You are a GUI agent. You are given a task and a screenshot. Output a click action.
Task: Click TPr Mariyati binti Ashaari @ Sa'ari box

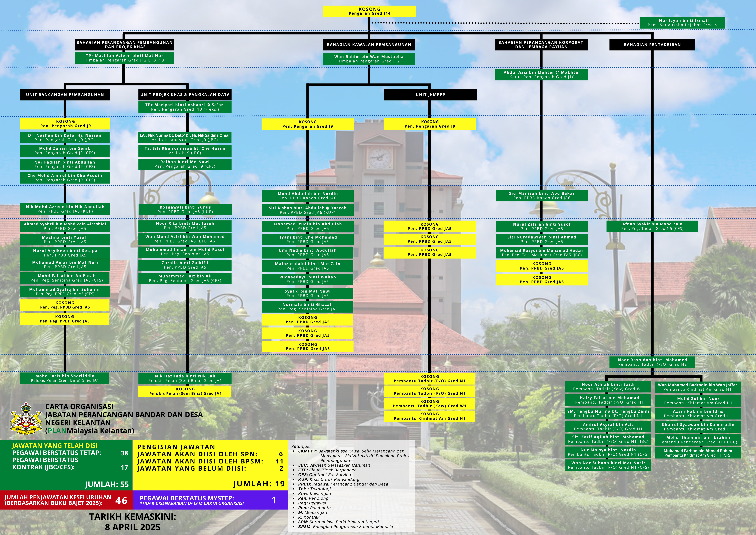pos(185,107)
